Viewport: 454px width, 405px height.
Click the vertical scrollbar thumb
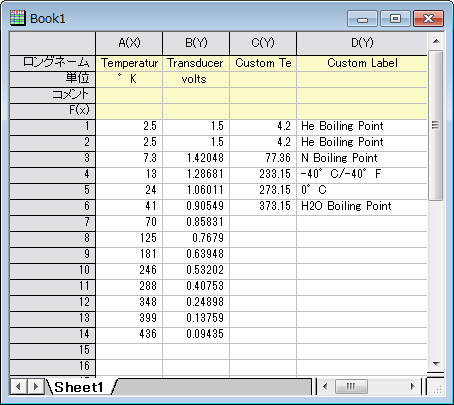point(435,125)
